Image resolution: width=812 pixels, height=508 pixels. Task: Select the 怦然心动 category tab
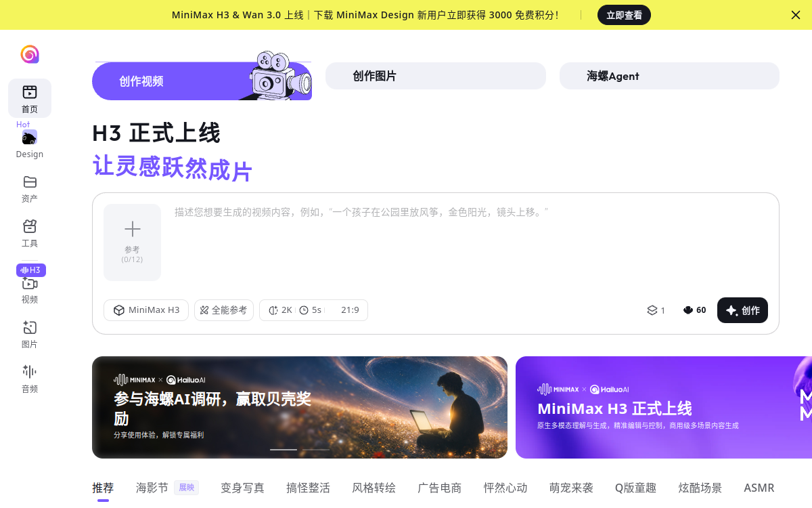click(505, 488)
